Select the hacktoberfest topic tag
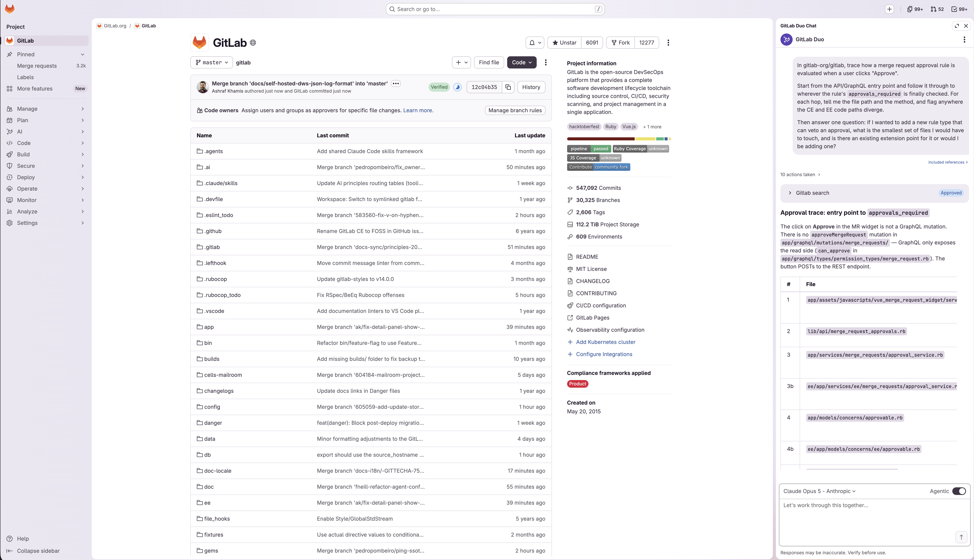The width and height of the screenshot is (974, 560). click(x=584, y=127)
